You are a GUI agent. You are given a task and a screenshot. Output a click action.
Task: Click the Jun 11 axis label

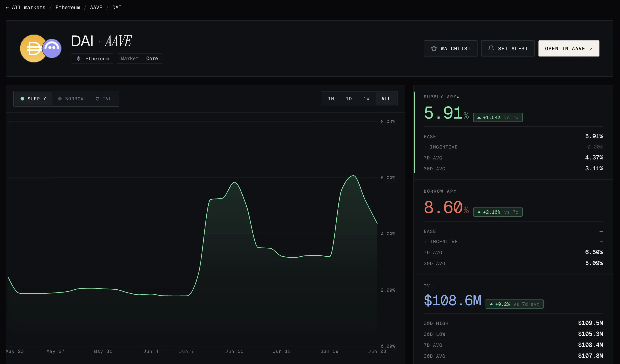pyautogui.click(x=234, y=351)
